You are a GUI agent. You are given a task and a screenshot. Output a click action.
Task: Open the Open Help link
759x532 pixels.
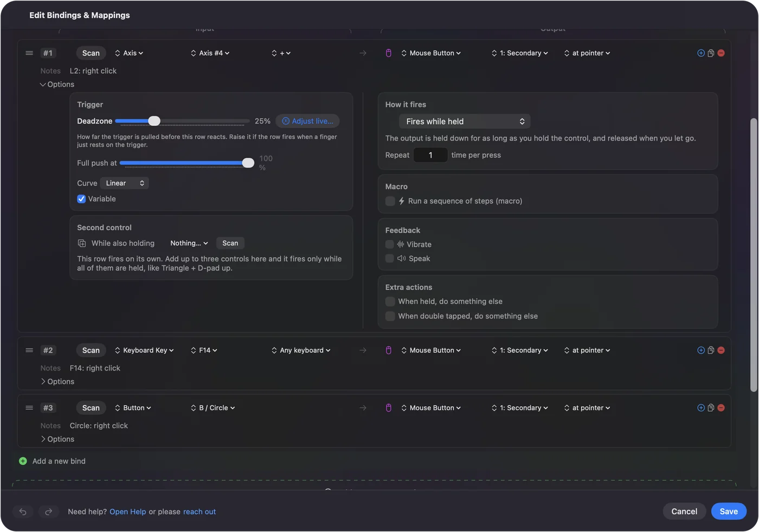pos(128,512)
